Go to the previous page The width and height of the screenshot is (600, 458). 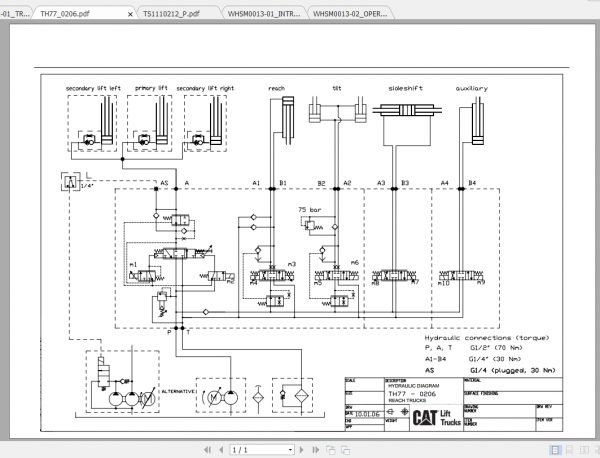point(221,450)
